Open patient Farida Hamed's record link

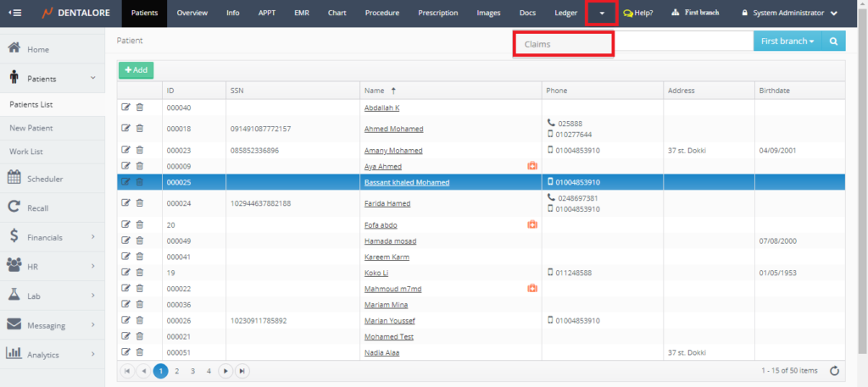point(387,203)
